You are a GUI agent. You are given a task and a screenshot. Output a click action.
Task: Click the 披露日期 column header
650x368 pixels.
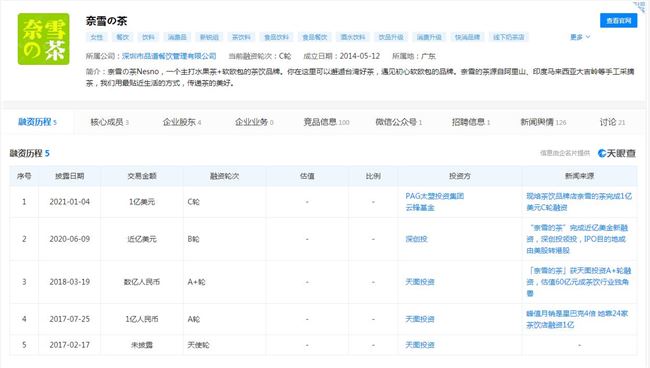(70, 176)
